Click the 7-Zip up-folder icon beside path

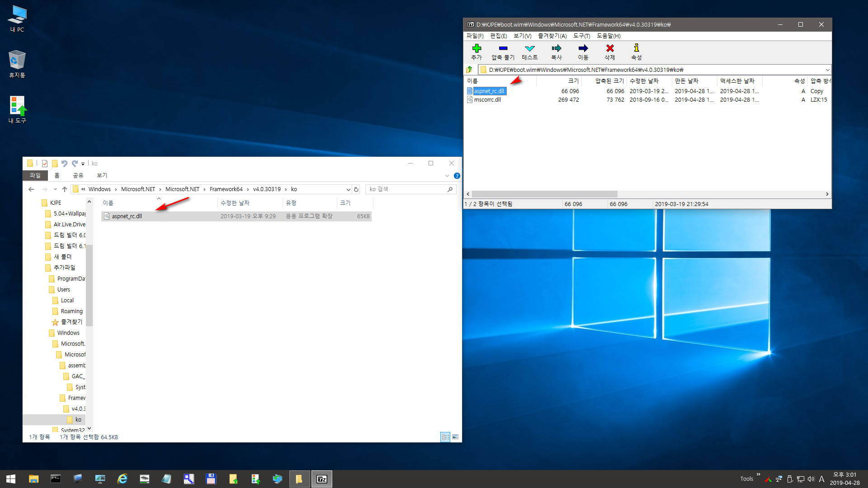[x=469, y=70]
